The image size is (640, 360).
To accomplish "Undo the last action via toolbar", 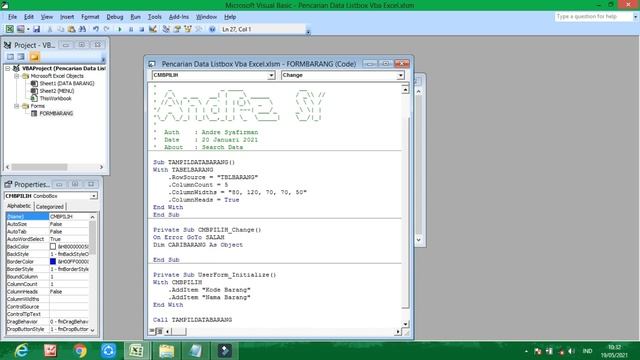I will pyautogui.click(x=96, y=29).
